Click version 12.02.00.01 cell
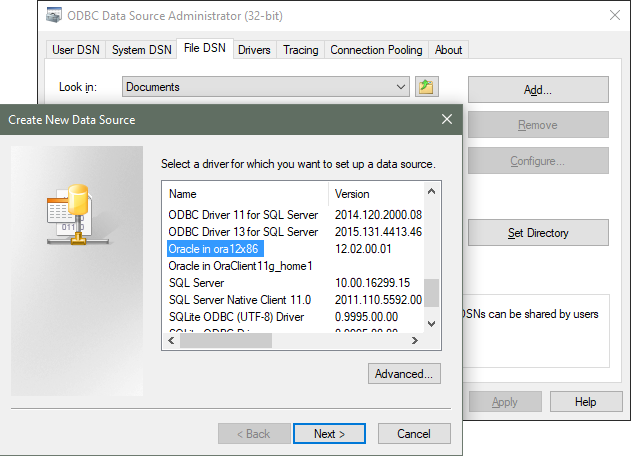The image size is (632, 457). point(363,249)
